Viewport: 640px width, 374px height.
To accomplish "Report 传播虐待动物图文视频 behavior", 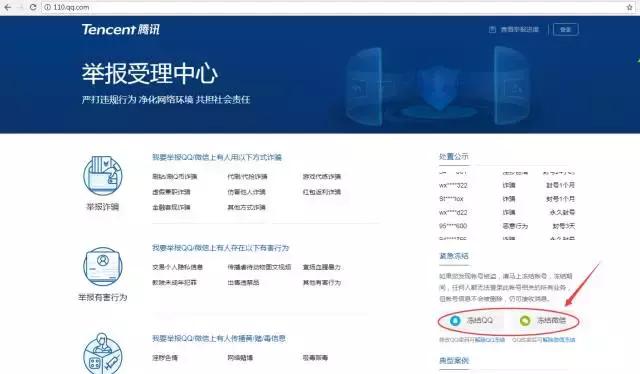I will tap(259, 267).
